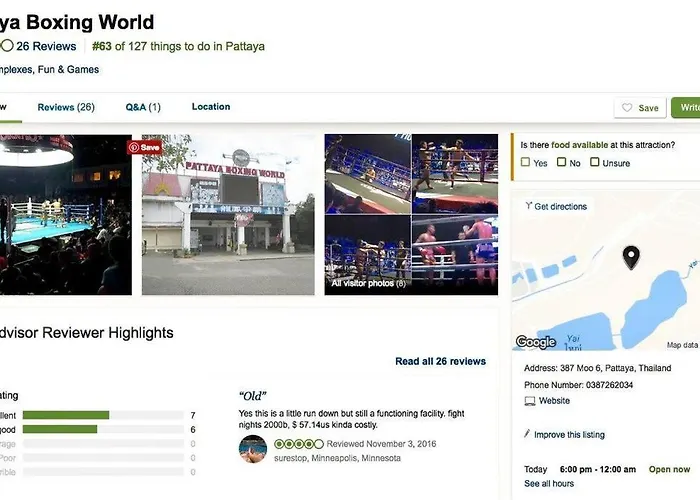Click the "Old" review title

coord(253,396)
